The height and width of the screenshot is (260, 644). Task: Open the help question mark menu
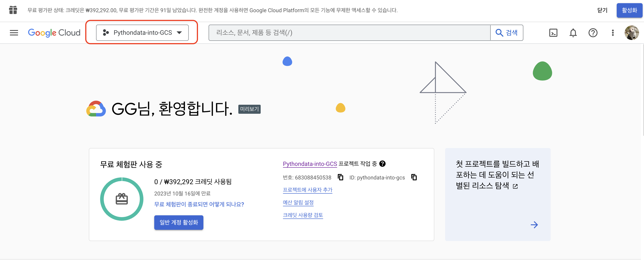[593, 33]
